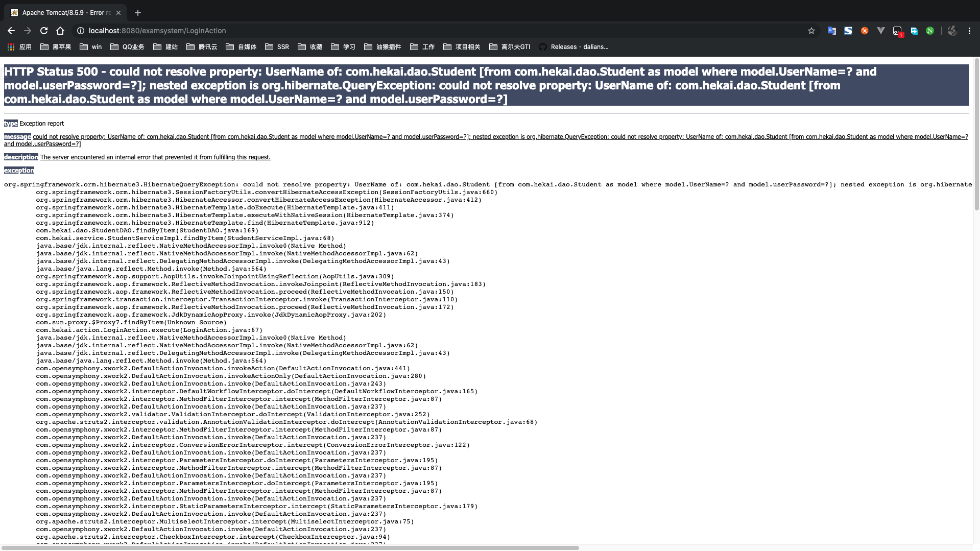Viewport: 980px width, 551px height.
Task: Click the 'type' label
Action: coord(11,124)
